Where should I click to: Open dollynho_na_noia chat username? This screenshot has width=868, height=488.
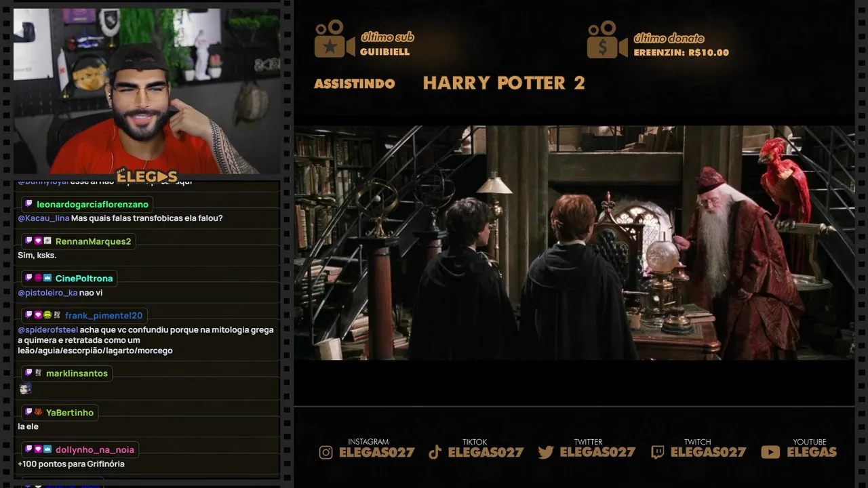[95, 449]
